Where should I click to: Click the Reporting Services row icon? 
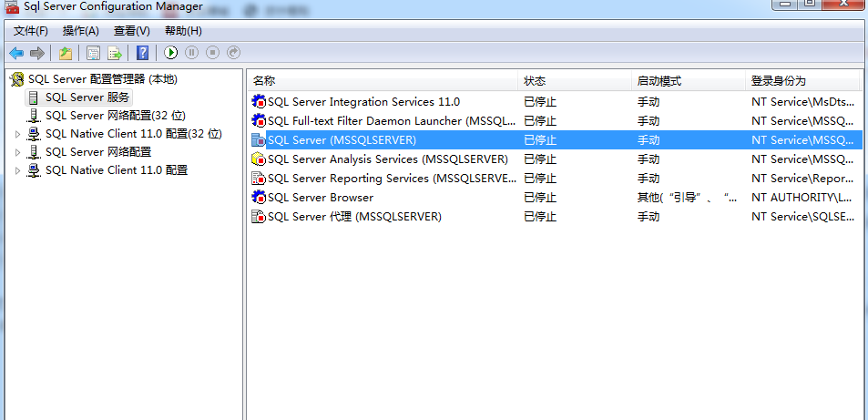[259, 179]
